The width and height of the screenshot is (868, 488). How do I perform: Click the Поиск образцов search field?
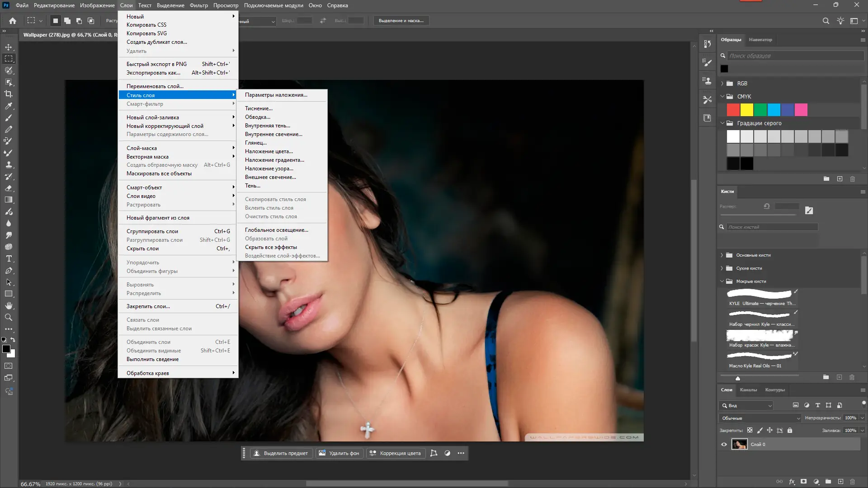(x=795, y=56)
